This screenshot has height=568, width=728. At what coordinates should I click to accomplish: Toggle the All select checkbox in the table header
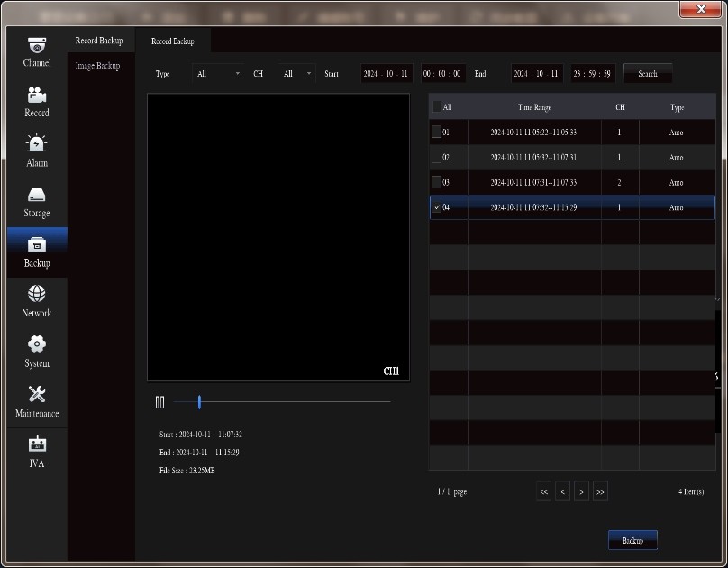coord(437,107)
